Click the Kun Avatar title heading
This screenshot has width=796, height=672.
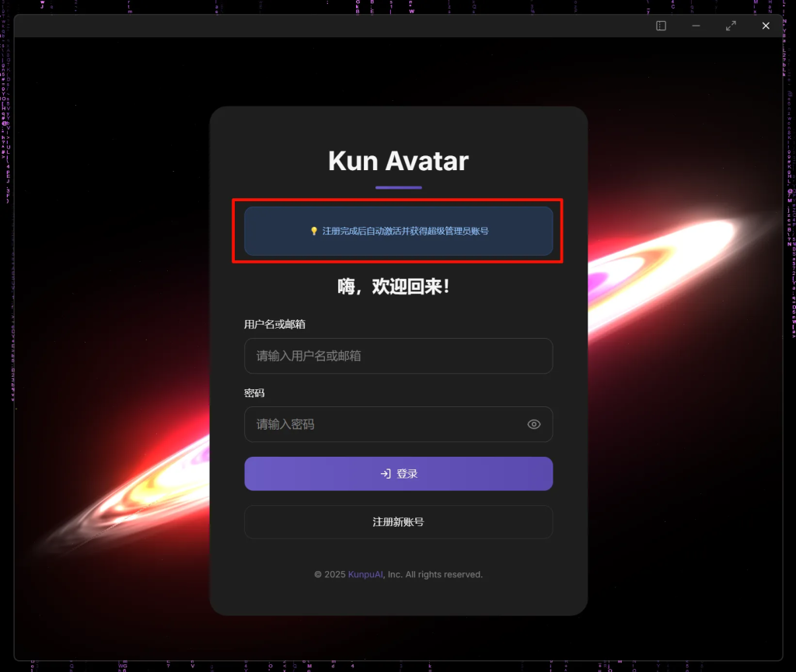(x=399, y=162)
